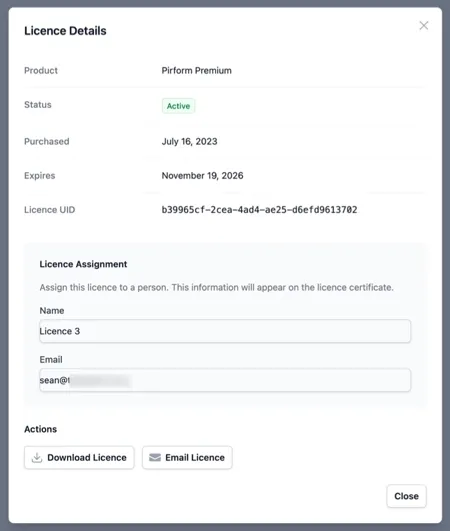The width and height of the screenshot is (450, 531).
Task: Click the Status label
Action: [x=38, y=105]
